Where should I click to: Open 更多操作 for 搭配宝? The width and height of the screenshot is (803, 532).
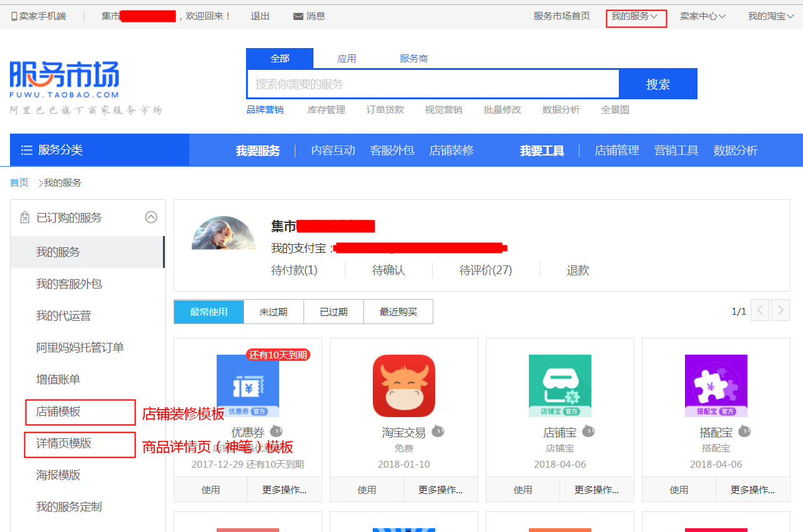pos(753,490)
